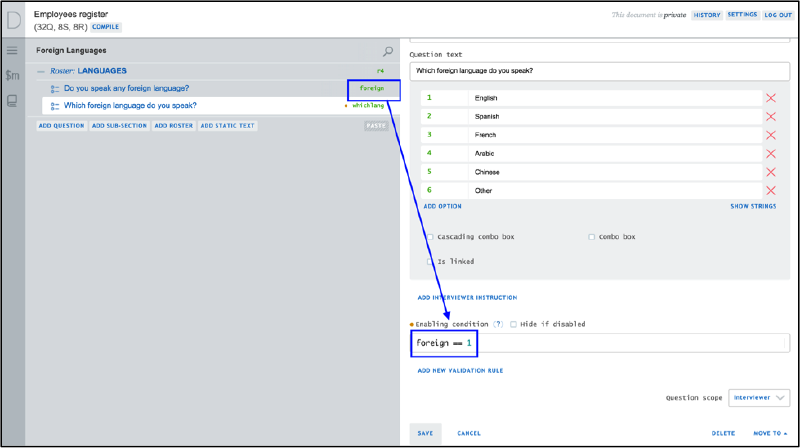Open Settings in the top bar

pos(742,16)
